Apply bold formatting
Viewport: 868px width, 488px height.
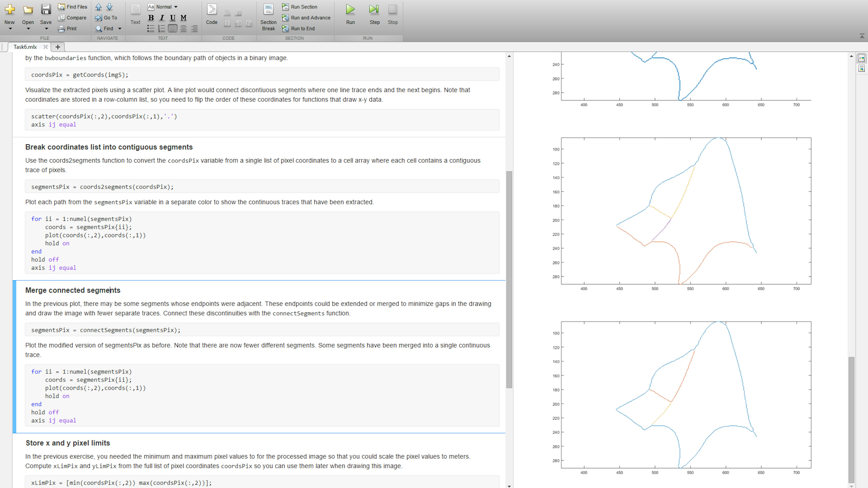point(151,18)
